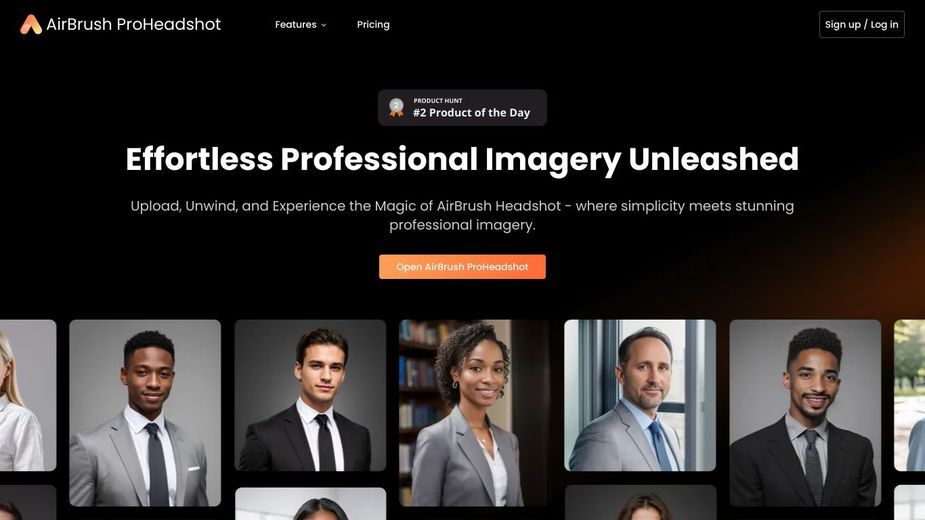Click the Sign up / Log in button

[861, 24]
